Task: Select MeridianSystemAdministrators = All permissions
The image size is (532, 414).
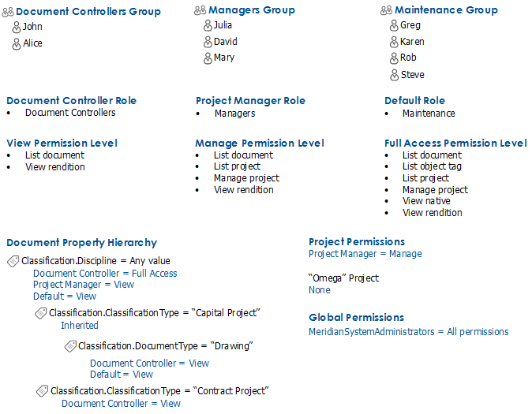Action: 409,332
